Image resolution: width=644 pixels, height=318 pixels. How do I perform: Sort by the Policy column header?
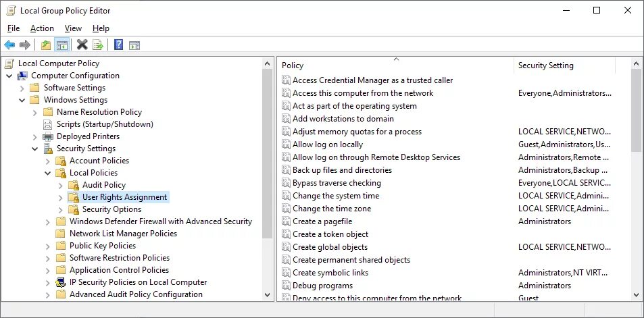pyautogui.click(x=395, y=65)
